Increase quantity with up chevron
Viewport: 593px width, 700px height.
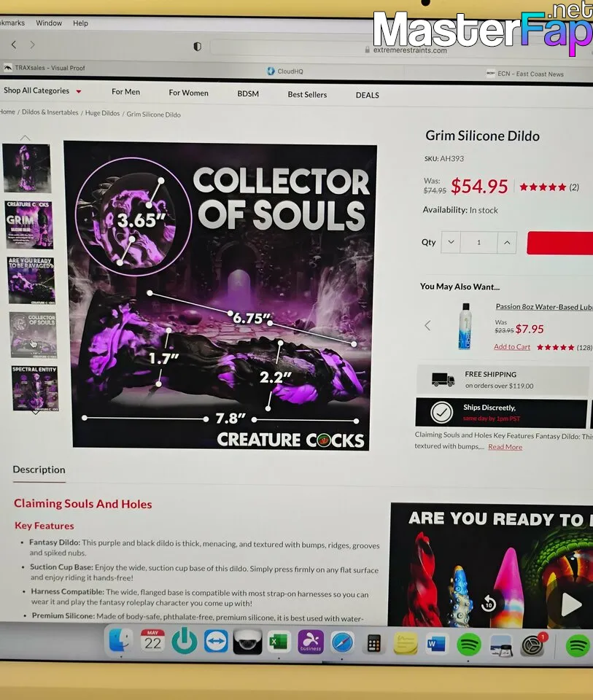coord(507,242)
